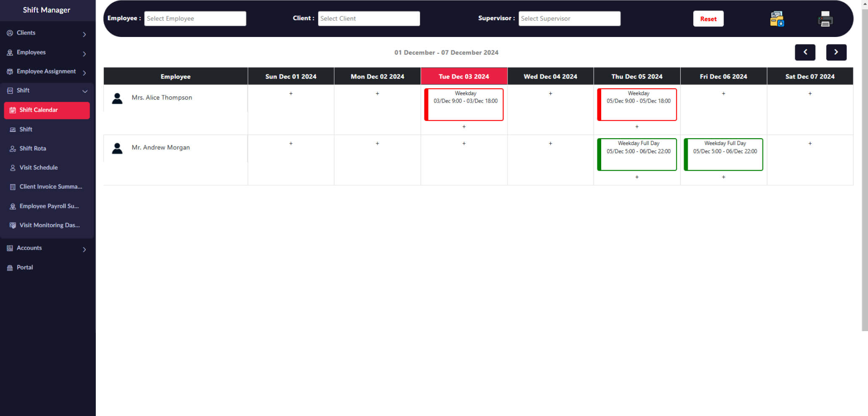Open Andrew's Friday Weekday Full Day shift
Viewport: 868px width, 416px height.
pyautogui.click(x=723, y=154)
